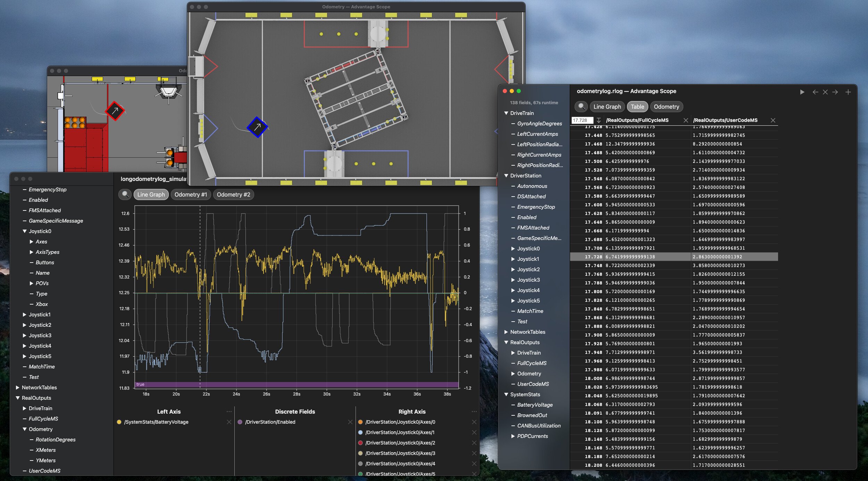Open Left Axis options ellipsis menu
Screen dimensions: 868x481
point(229,412)
